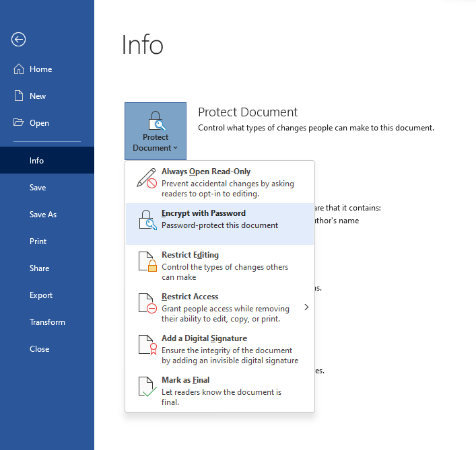Select Transform in the left sidebar
476x450 pixels.
47,322
